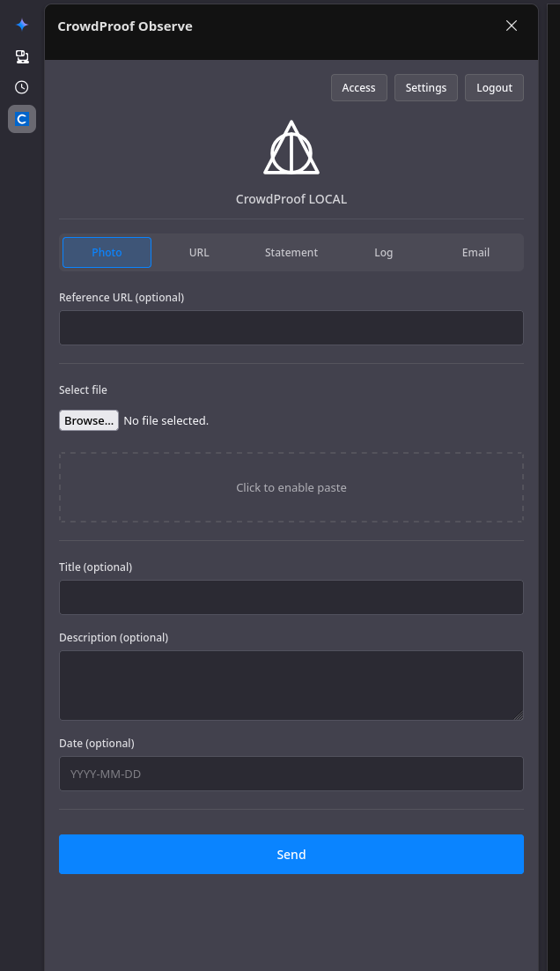Click into the Title field
The image size is (560, 971).
pyautogui.click(x=291, y=597)
